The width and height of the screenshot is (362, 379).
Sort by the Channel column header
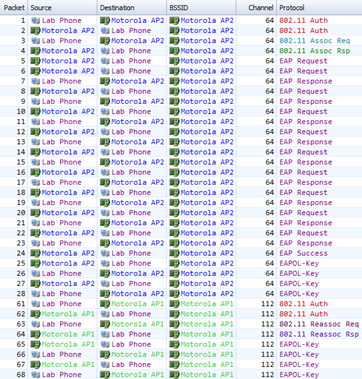click(256, 7)
